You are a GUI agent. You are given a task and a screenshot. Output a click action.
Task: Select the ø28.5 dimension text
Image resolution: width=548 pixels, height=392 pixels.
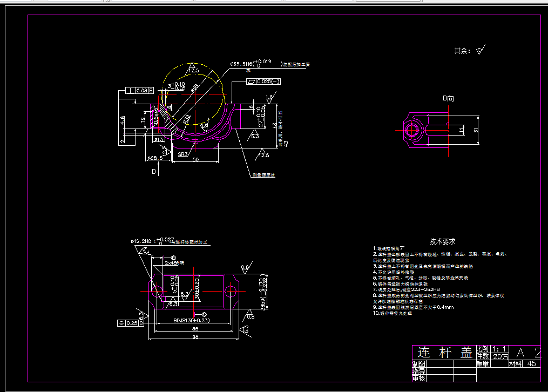pos(155,158)
